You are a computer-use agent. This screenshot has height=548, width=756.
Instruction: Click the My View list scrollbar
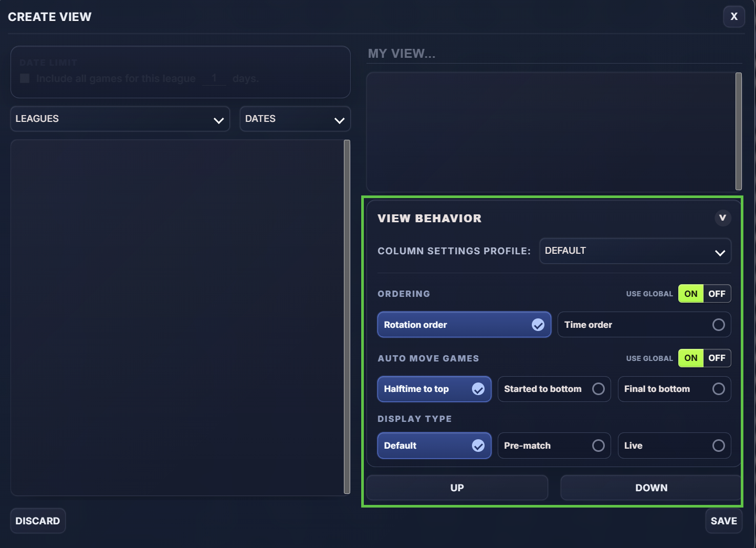(x=739, y=131)
